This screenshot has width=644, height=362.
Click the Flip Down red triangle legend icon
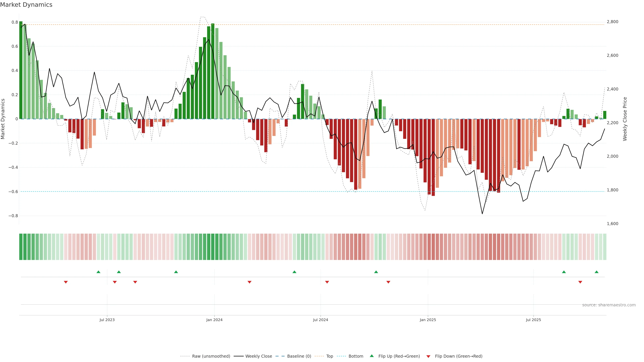point(428,356)
